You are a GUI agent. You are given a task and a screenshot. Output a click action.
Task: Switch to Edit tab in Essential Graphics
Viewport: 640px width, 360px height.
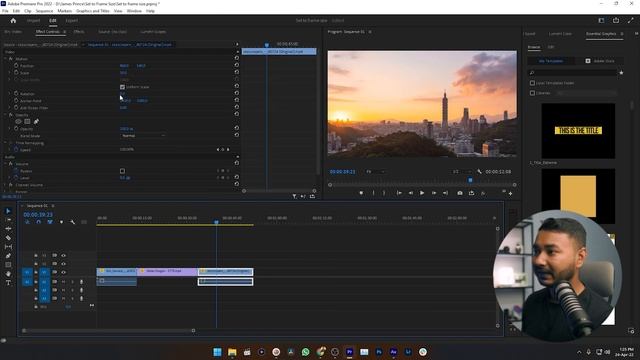point(551,47)
